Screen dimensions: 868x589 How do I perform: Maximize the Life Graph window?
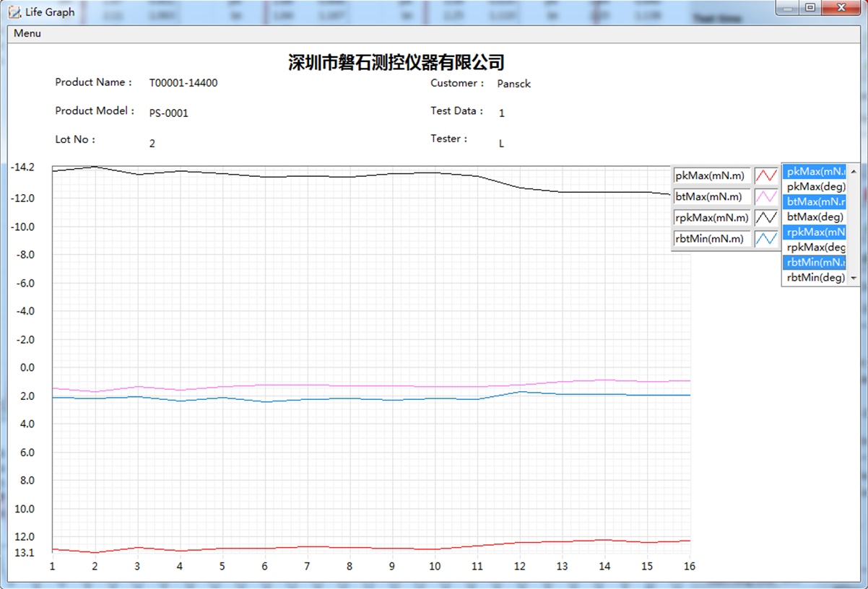click(x=810, y=8)
